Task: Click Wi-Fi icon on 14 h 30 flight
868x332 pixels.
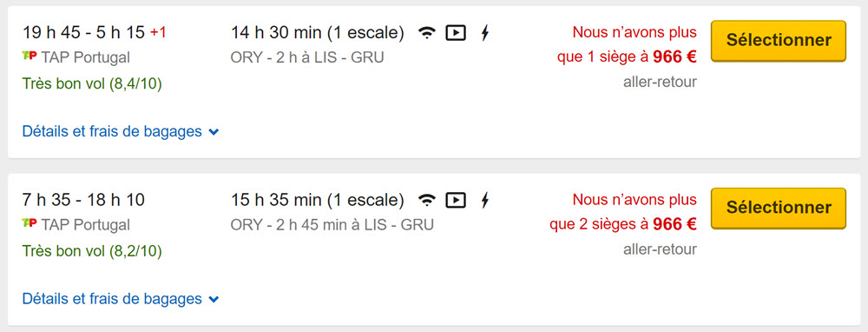Action: tap(426, 33)
